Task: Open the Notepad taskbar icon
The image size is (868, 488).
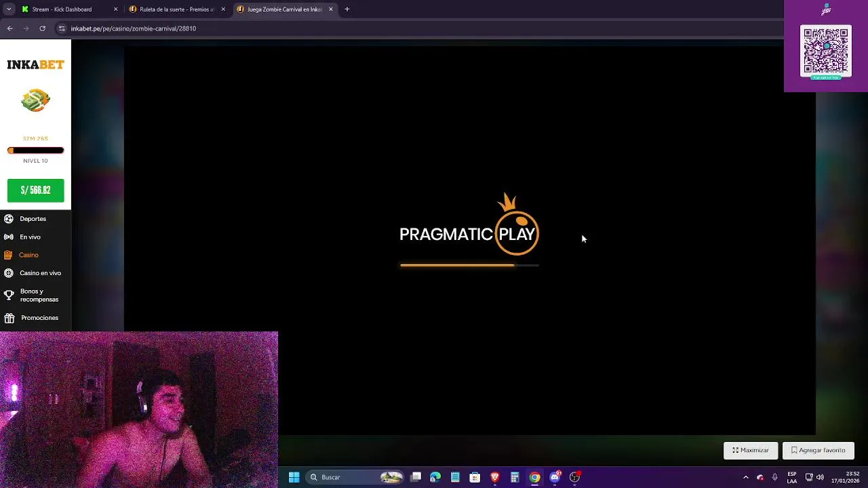Action: pyautogui.click(x=455, y=477)
